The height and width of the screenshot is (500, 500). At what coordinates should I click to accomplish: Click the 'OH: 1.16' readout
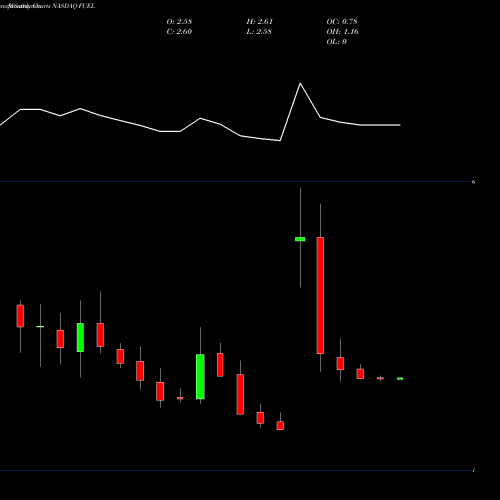coord(342,31)
